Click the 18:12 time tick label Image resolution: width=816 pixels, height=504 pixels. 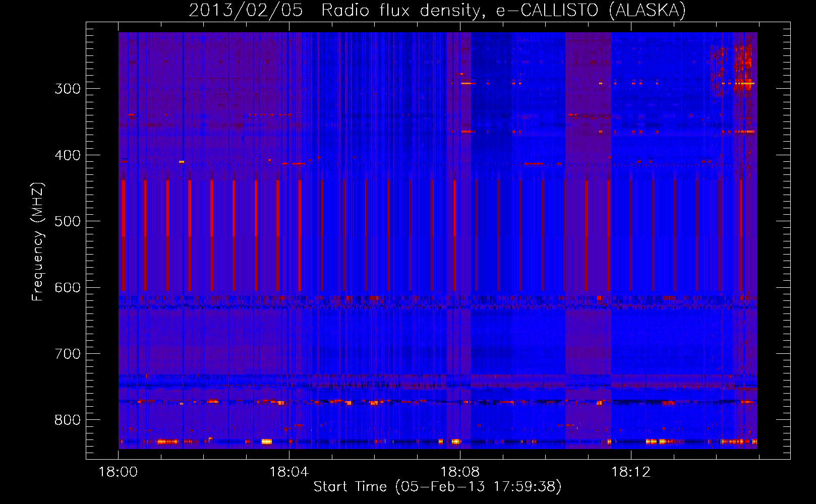click(631, 472)
